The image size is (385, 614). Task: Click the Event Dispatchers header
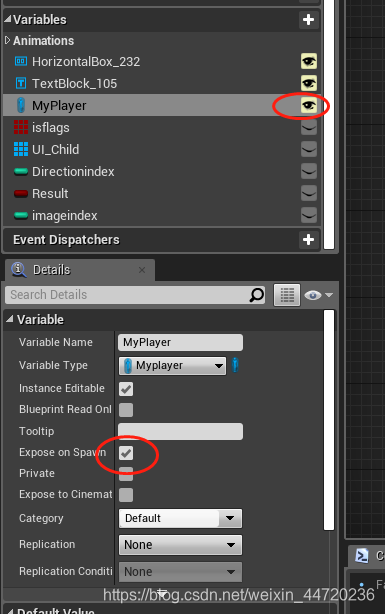[x=66, y=240]
